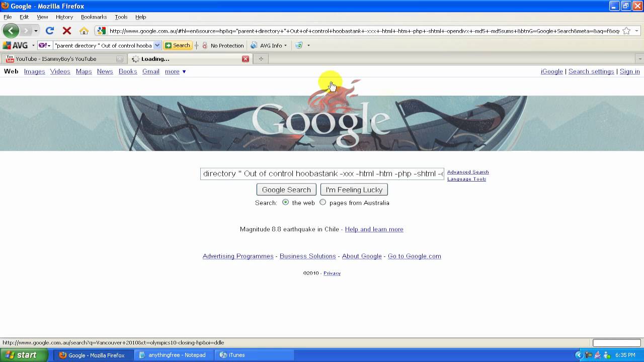Click the AVG toolbar logo
The width and height of the screenshot is (644, 362).
pos(16,45)
